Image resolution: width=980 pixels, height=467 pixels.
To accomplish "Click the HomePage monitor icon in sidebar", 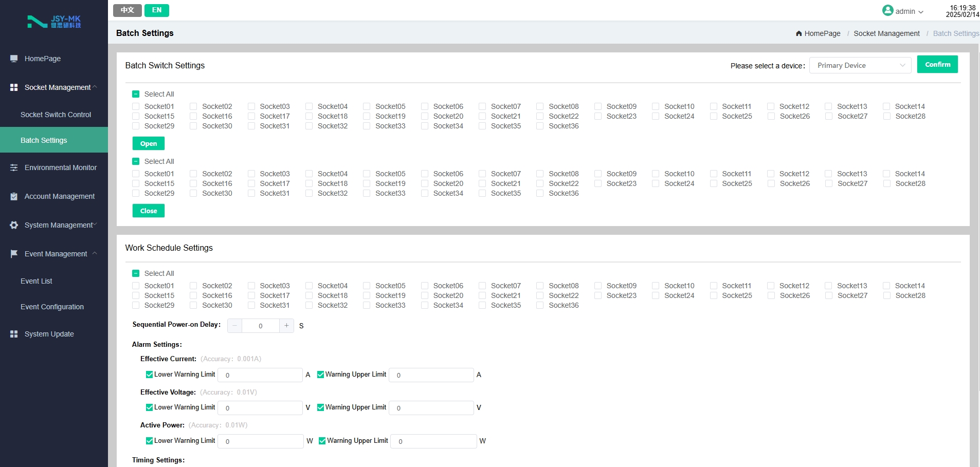I will [x=14, y=59].
